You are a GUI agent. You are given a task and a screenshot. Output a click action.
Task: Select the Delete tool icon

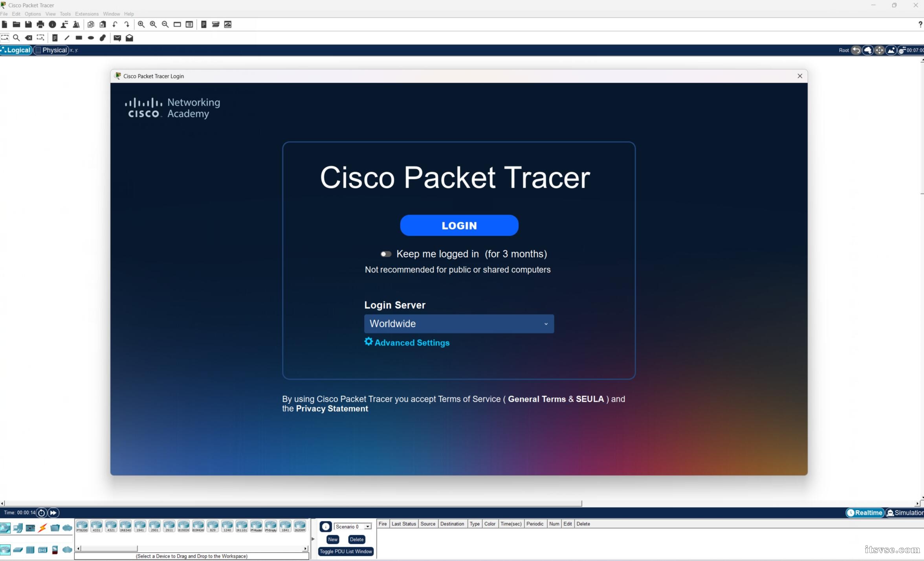[29, 38]
